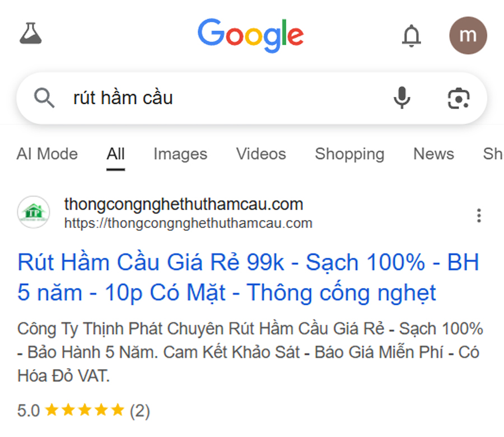The width and height of the screenshot is (504, 437).
Task: Switch to the Images tab
Action: tap(180, 154)
